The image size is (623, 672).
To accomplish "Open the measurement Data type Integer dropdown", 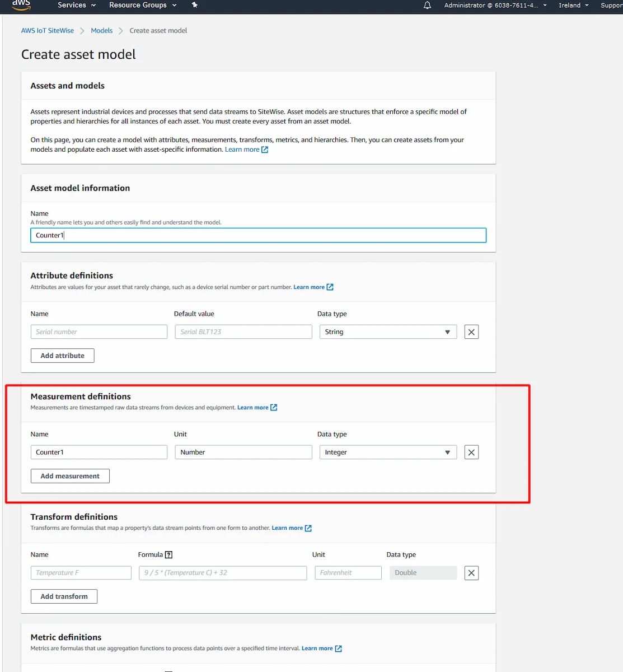I will 388,452.
